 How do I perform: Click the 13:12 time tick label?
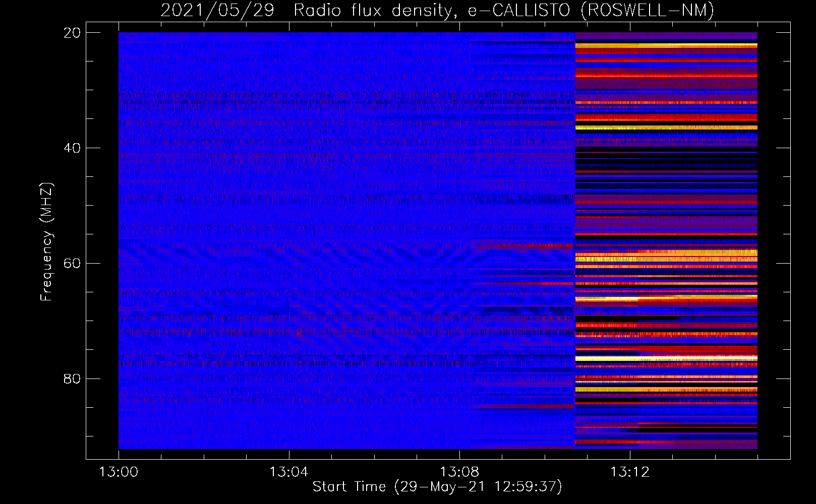pyautogui.click(x=629, y=472)
